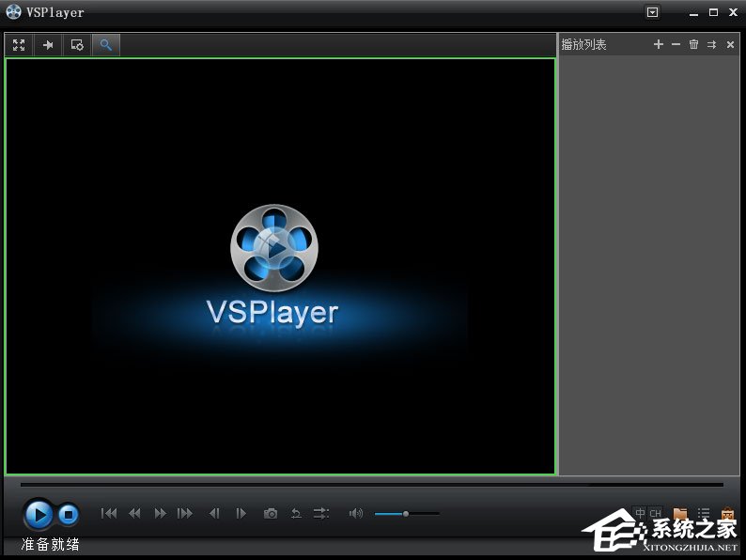The height and width of the screenshot is (560, 746).
Task: Stop playback with the blue Stop button
Action: pyautogui.click(x=69, y=514)
